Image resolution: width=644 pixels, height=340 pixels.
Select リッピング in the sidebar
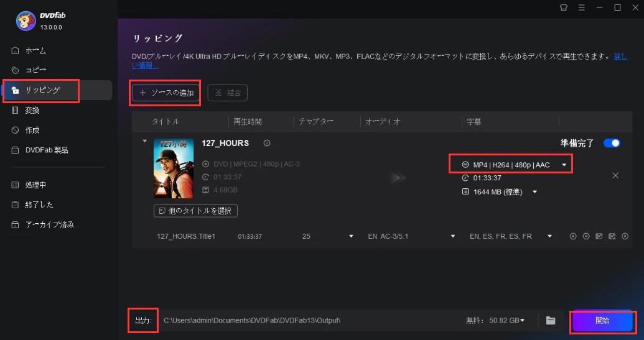[x=57, y=90]
